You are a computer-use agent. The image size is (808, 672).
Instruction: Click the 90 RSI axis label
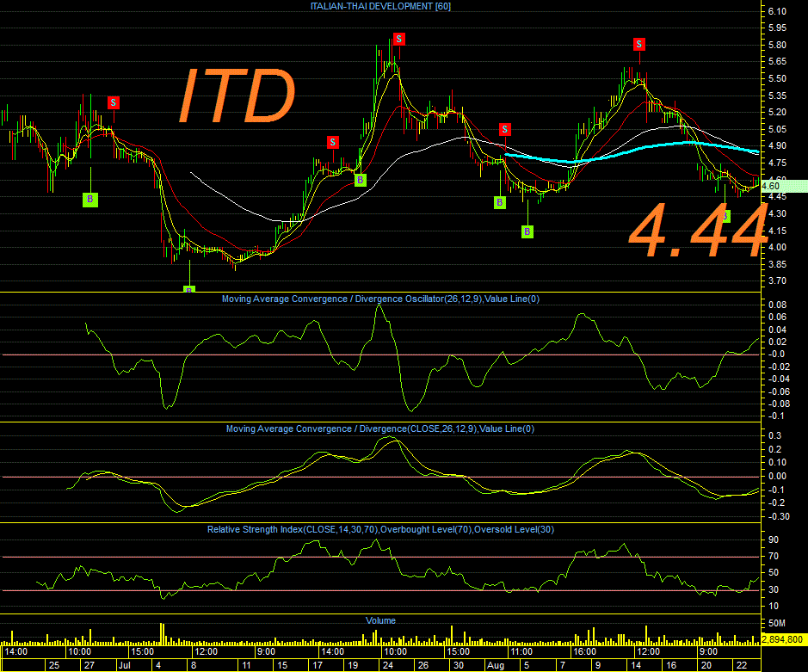774,540
